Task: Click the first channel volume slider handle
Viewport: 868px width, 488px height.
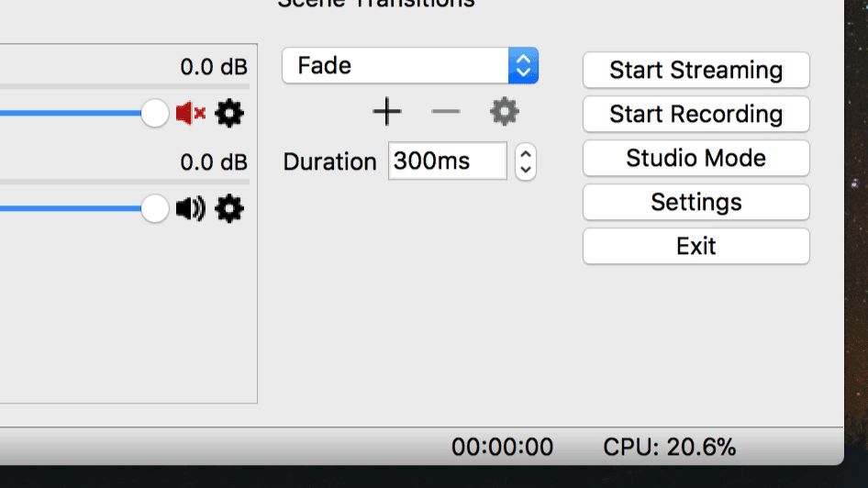Action: point(154,114)
